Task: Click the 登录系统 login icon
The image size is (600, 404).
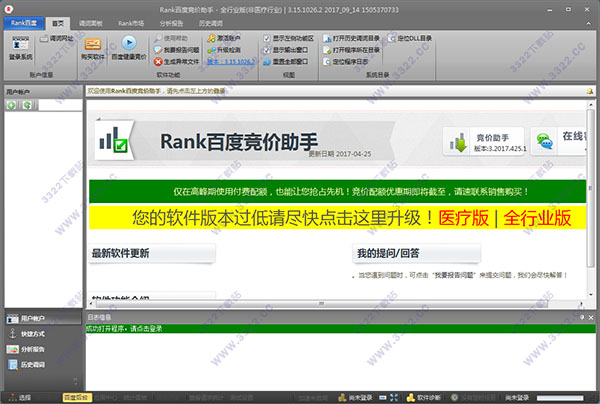Action: click(21, 49)
